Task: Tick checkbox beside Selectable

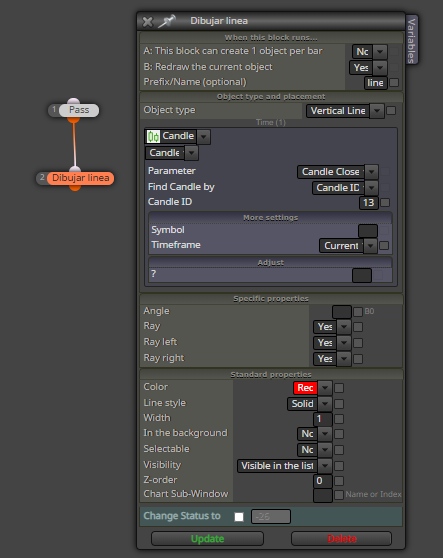Action: click(339, 450)
